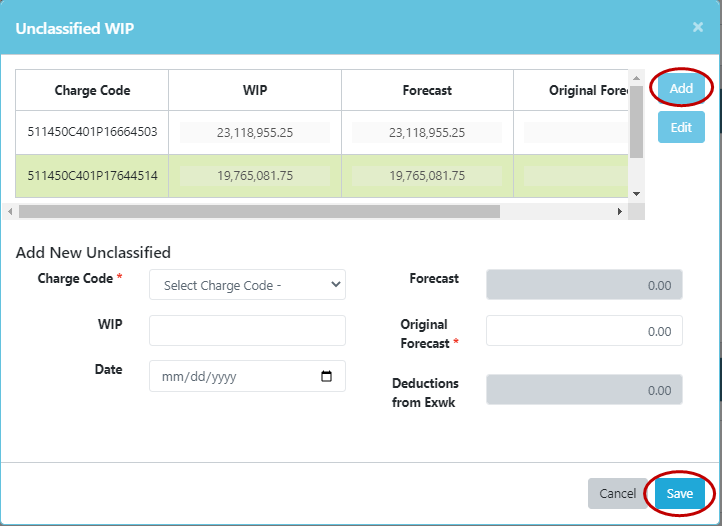722x526 pixels.
Task: Click the Add button
Action: [x=681, y=88]
